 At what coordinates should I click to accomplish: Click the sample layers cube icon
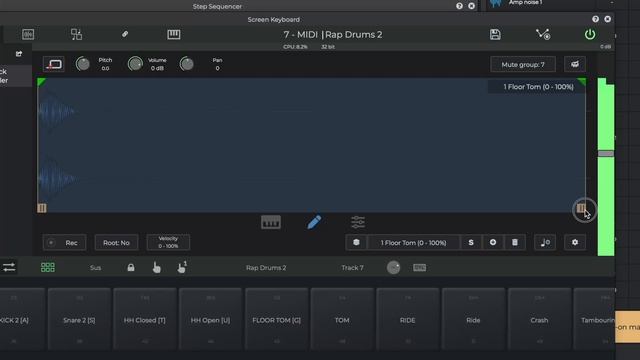click(x=356, y=242)
